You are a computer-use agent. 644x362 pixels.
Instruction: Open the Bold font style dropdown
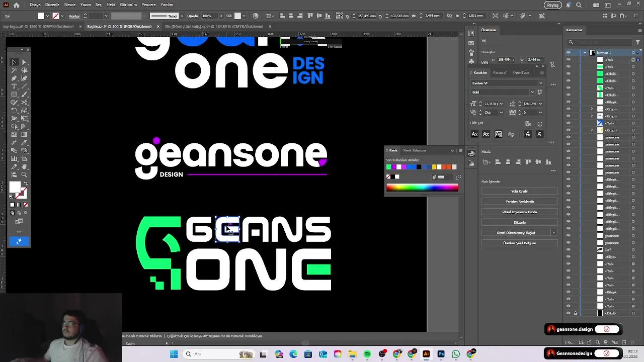point(532,92)
